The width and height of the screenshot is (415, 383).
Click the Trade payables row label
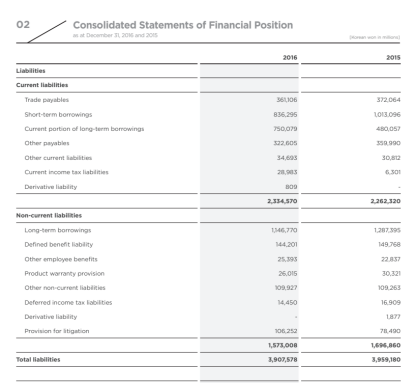(x=46, y=100)
